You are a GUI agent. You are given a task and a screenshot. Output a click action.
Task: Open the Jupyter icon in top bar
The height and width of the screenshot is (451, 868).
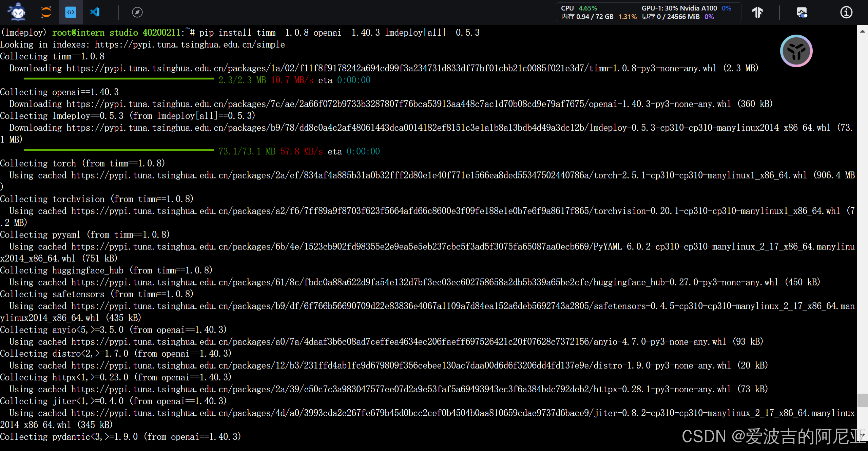[46, 12]
